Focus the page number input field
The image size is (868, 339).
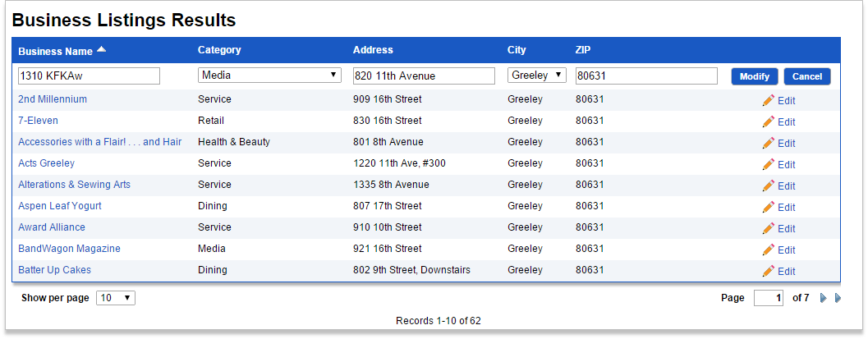pos(769,298)
